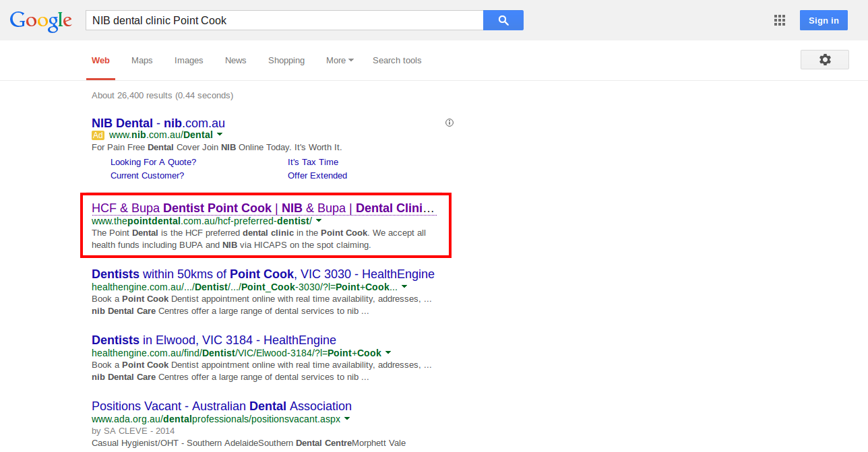
Task: Open the Current Customer? sitelink
Action: pos(148,176)
